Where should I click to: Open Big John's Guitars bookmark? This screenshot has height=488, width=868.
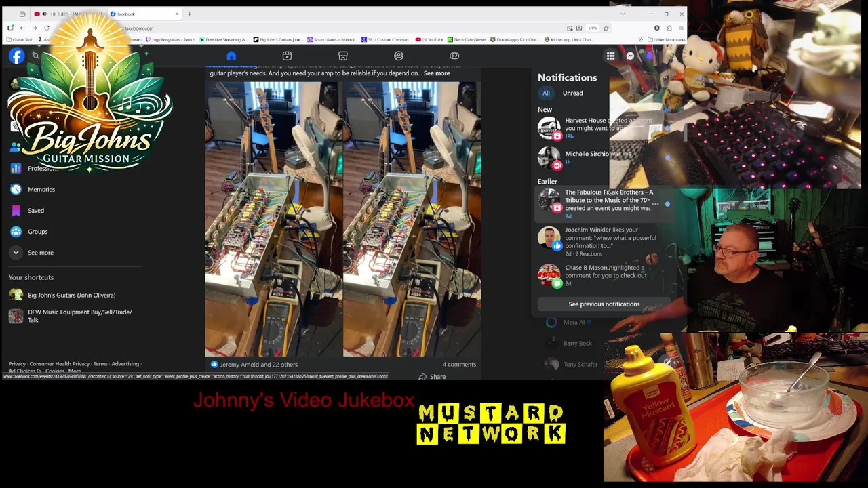278,39
